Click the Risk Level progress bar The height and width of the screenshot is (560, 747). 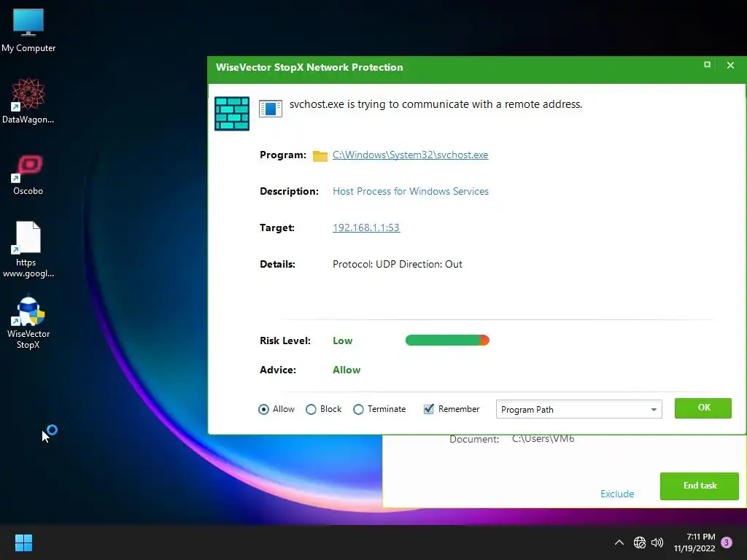[447, 340]
